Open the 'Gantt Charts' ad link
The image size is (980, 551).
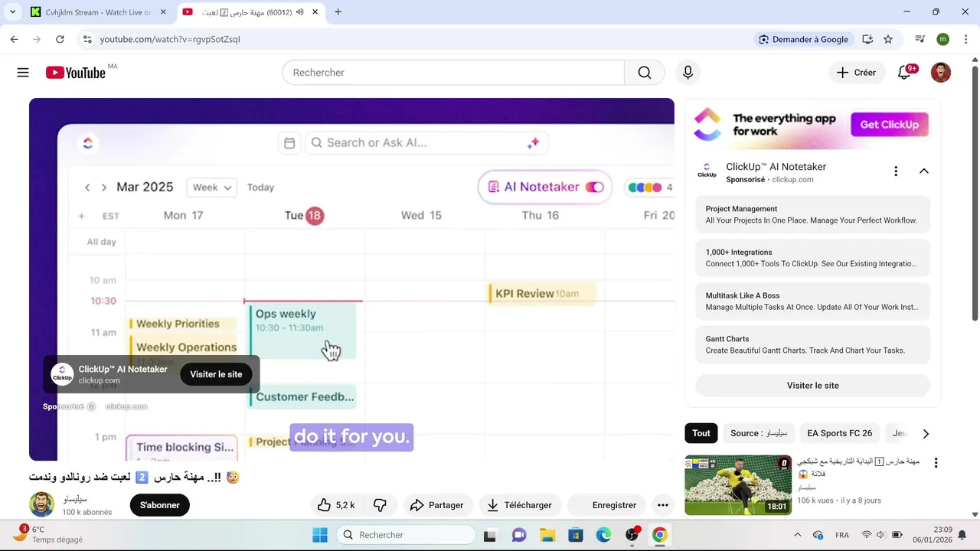812,344
